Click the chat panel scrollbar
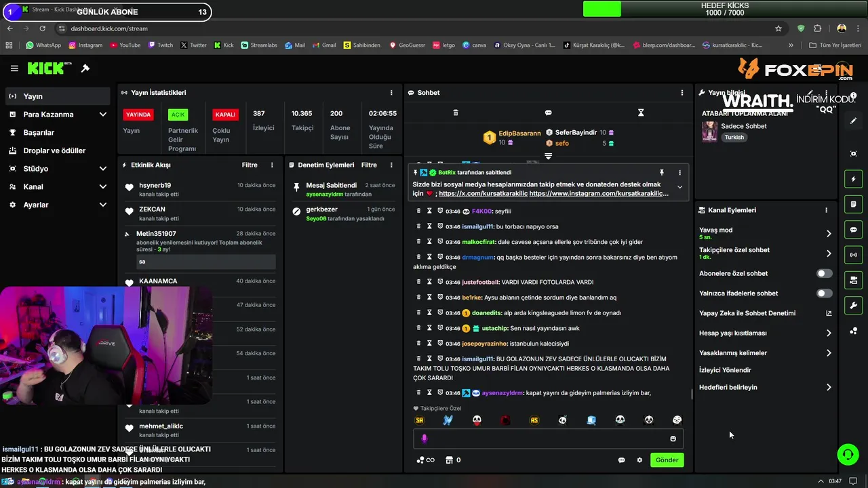868x488 pixels. (x=692, y=394)
